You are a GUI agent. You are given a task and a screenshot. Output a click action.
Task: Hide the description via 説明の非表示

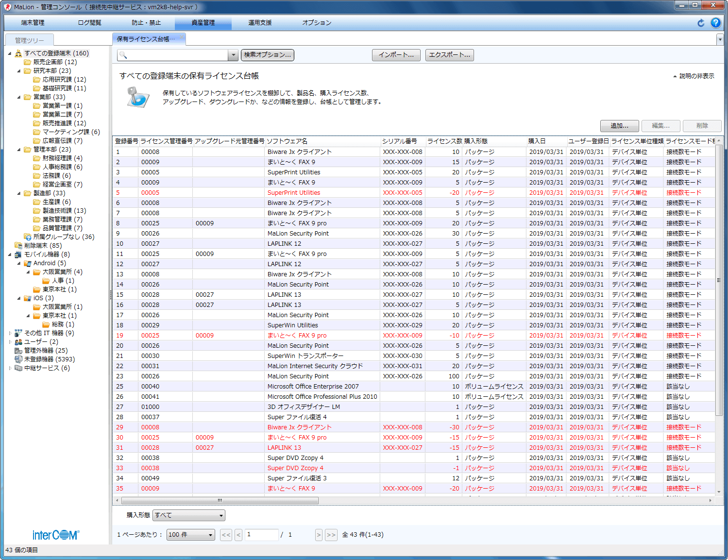694,76
